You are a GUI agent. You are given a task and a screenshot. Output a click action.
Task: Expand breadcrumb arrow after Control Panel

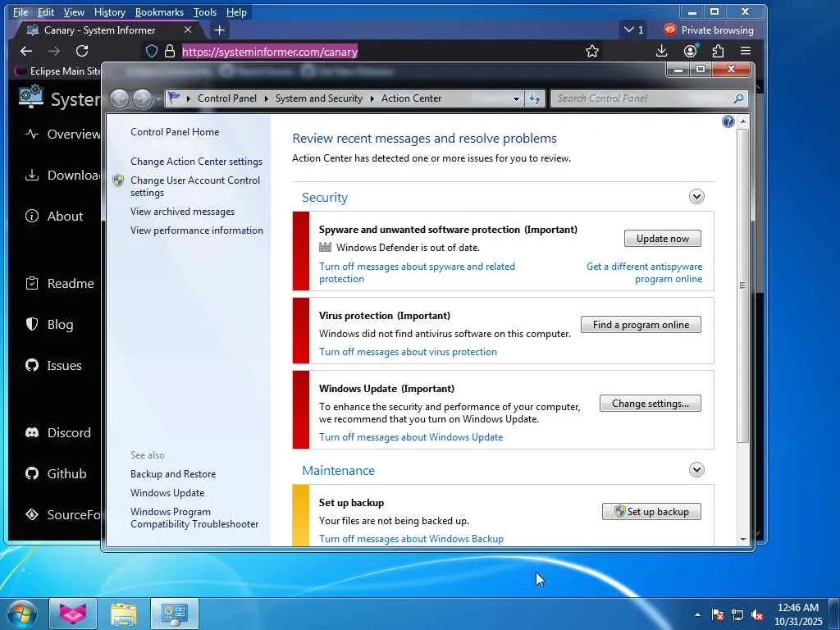267,98
